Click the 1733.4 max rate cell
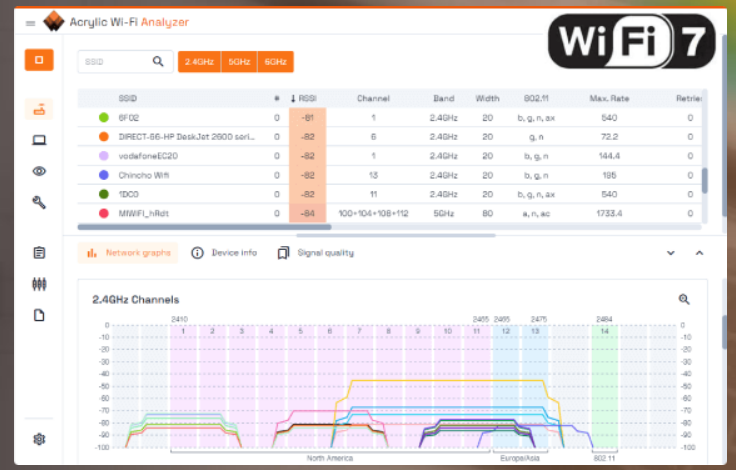The image size is (736, 470). (609, 214)
